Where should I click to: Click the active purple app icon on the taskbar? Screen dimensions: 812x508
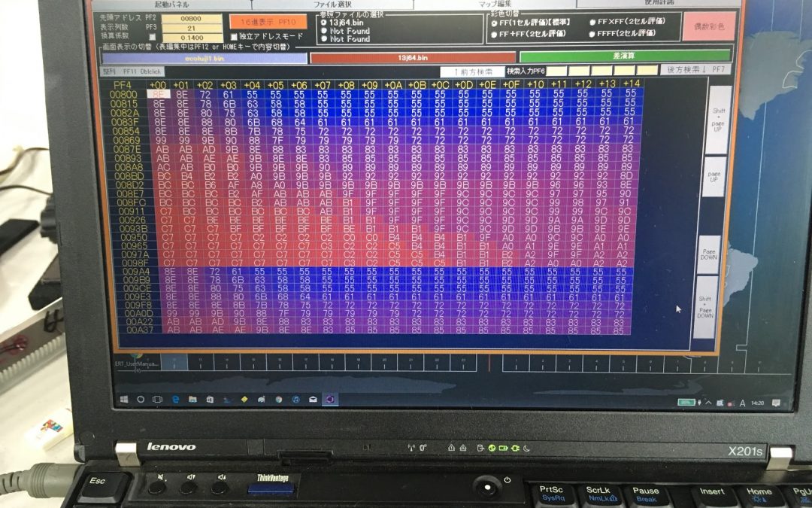pos(330,400)
